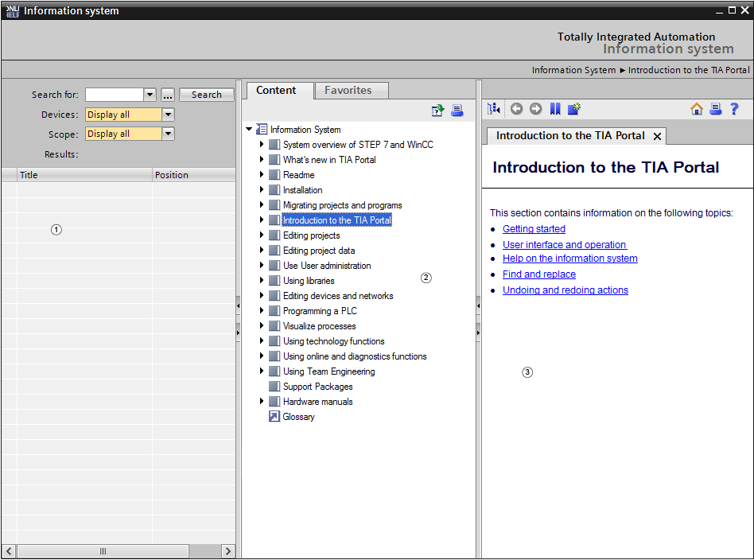Print the topic from right pane toolbar
Image resolution: width=754 pixels, height=560 pixels.
(716, 109)
